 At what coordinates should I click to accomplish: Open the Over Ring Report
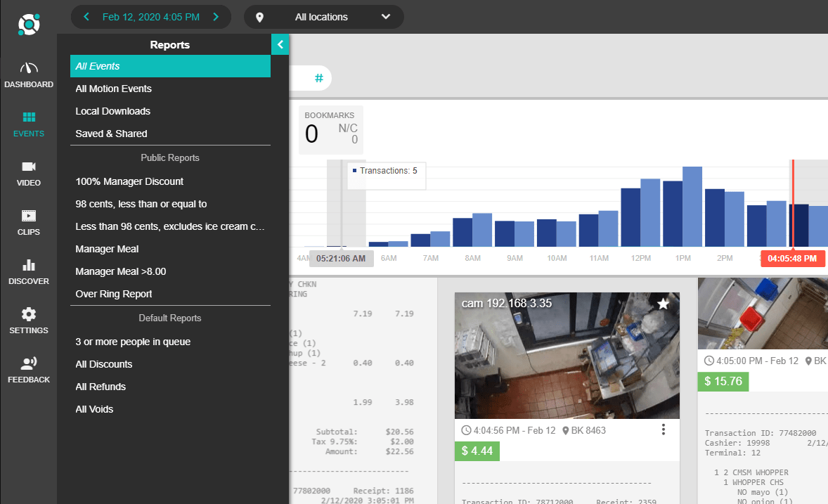pyautogui.click(x=170, y=294)
